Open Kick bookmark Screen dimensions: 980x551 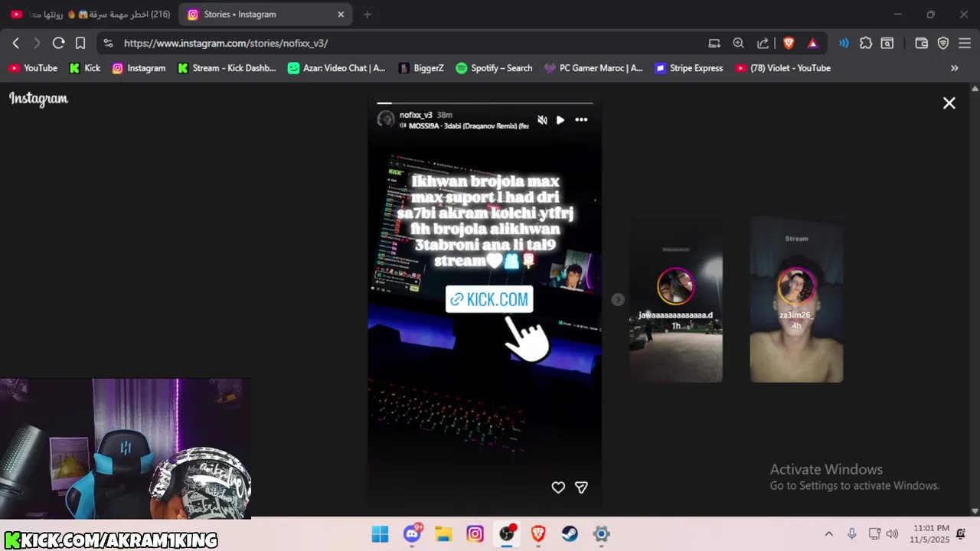coord(85,68)
